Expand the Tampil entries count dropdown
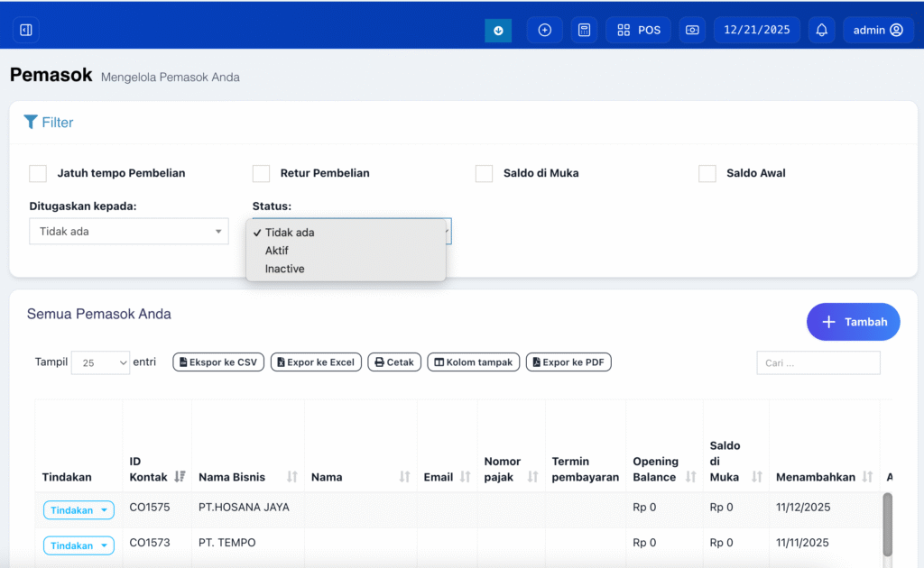This screenshot has height=568, width=924. [100, 362]
